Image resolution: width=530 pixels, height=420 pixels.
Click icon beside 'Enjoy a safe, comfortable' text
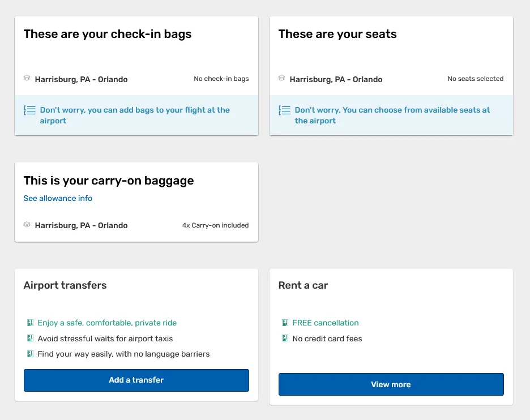[30, 323]
